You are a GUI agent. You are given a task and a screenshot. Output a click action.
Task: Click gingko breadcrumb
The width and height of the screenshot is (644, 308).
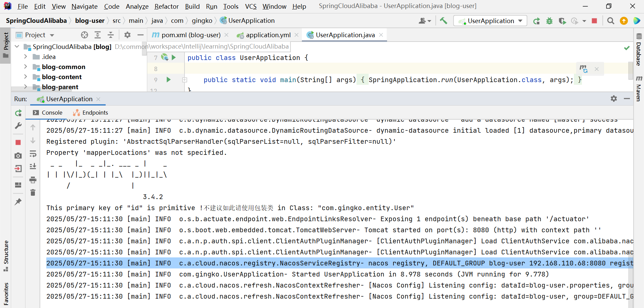pos(202,21)
